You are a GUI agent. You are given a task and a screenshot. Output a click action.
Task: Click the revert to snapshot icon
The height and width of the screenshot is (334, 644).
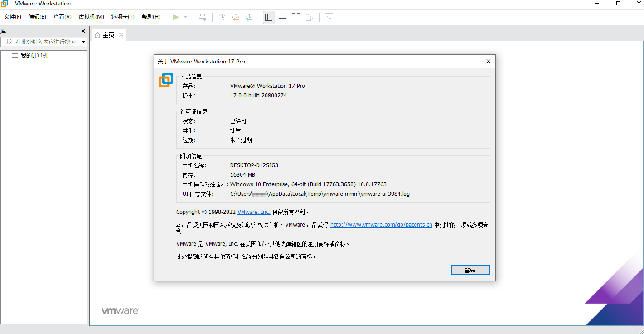coord(236,17)
